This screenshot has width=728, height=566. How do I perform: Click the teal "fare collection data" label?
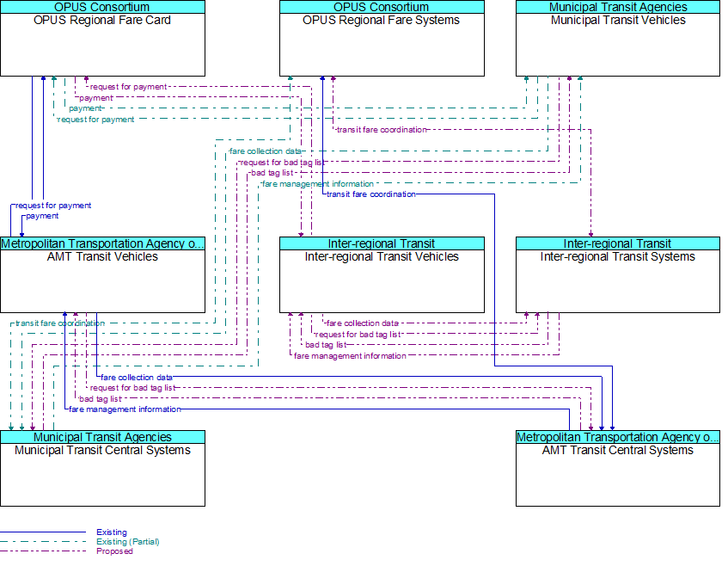pyautogui.click(x=265, y=151)
